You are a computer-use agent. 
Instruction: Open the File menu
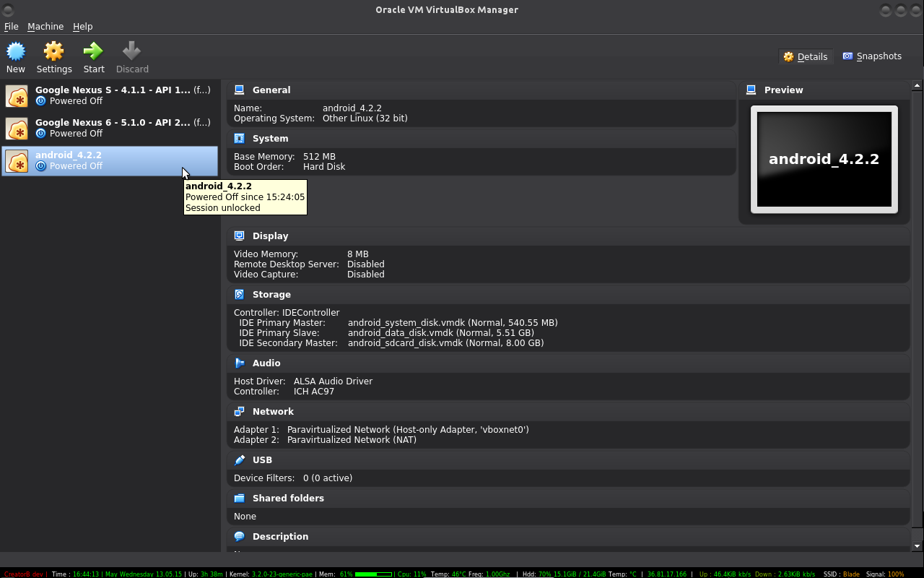[12, 27]
